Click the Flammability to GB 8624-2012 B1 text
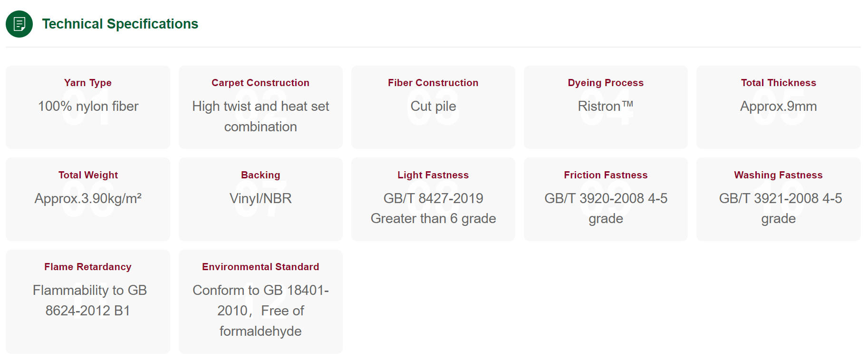This screenshot has height=361, width=868. [89, 300]
